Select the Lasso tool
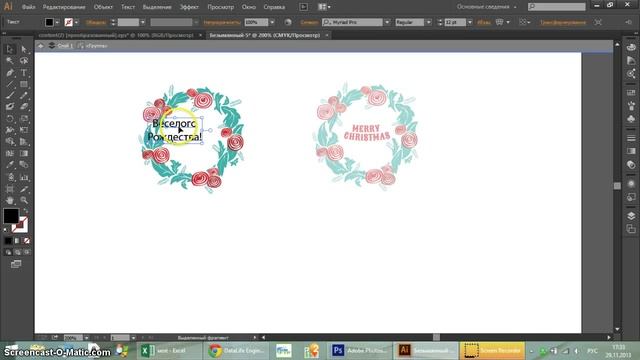The image size is (640, 360). pyautogui.click(x=24, y=61)
